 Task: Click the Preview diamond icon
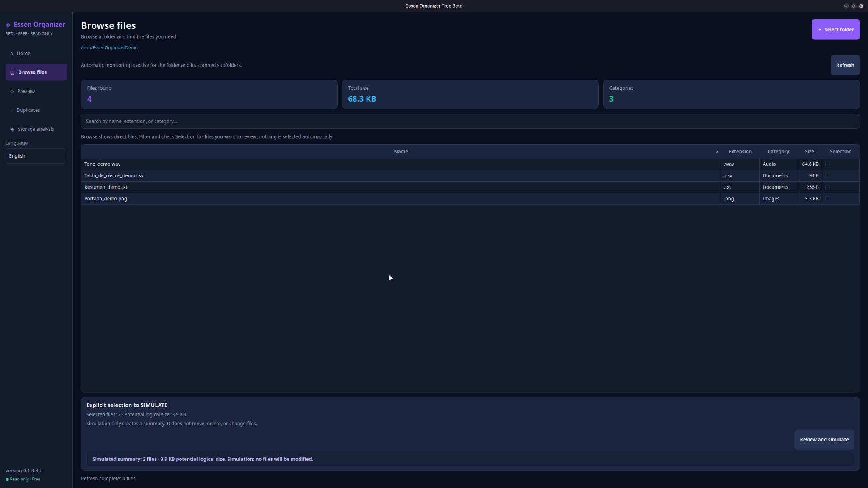click(x=12, y=91)
